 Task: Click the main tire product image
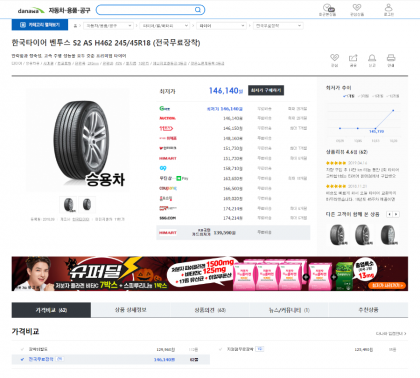pos(78,140)
